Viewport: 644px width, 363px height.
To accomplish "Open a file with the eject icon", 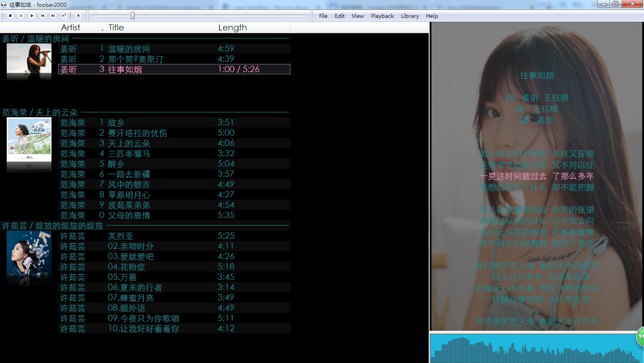I will 78,16.
